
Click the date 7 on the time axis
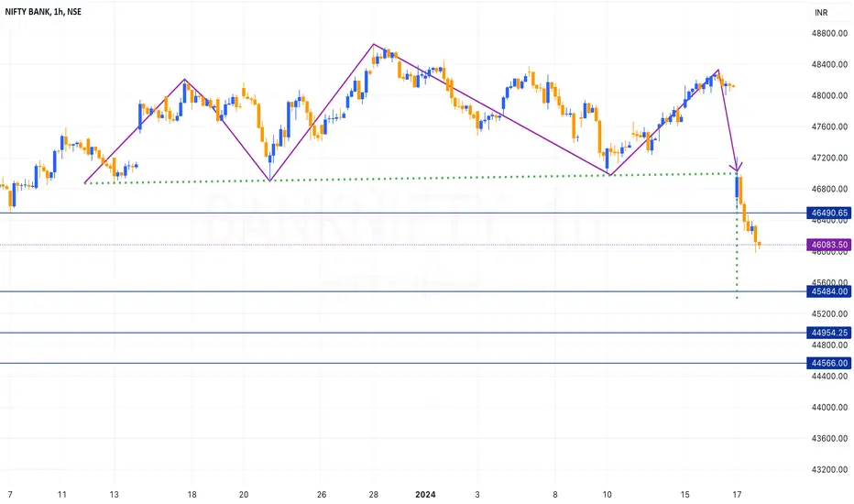pyautogui.click(x=10, y=495)
